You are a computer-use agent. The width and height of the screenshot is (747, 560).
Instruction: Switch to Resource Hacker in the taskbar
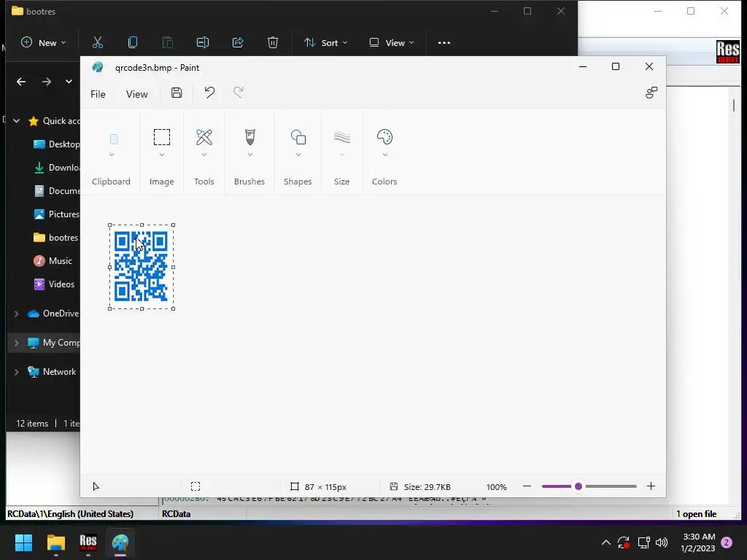(88, 542)
